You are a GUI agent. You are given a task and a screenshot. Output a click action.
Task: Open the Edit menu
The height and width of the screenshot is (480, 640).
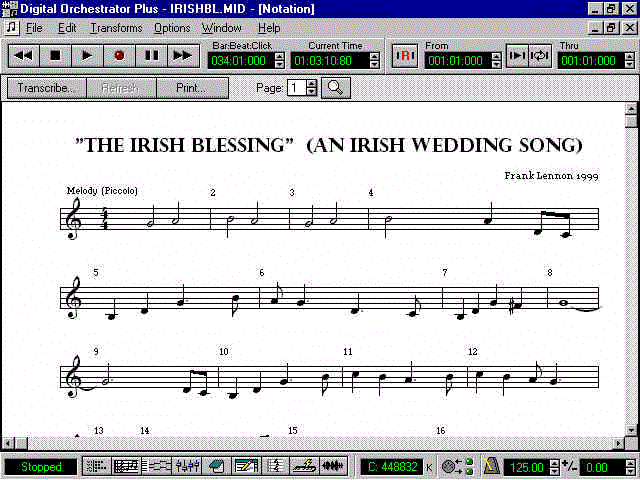point(67,28)
